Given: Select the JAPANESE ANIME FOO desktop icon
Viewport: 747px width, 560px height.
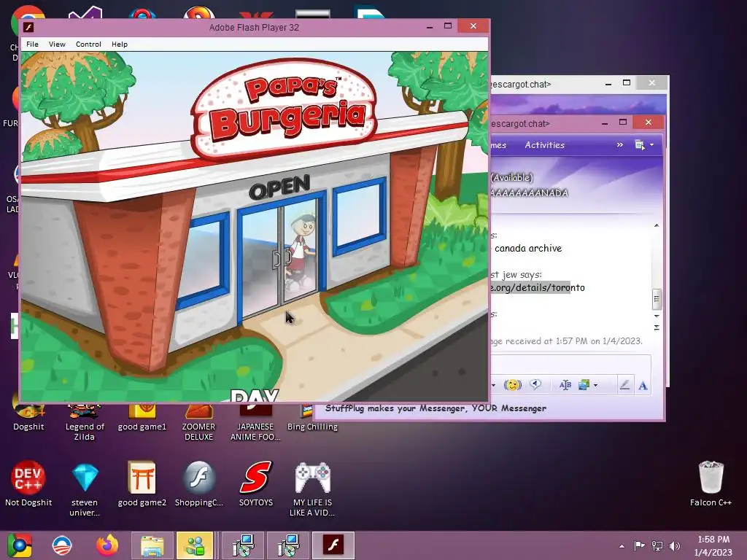Looking at the screenshot, I should (x=255, y=422).
